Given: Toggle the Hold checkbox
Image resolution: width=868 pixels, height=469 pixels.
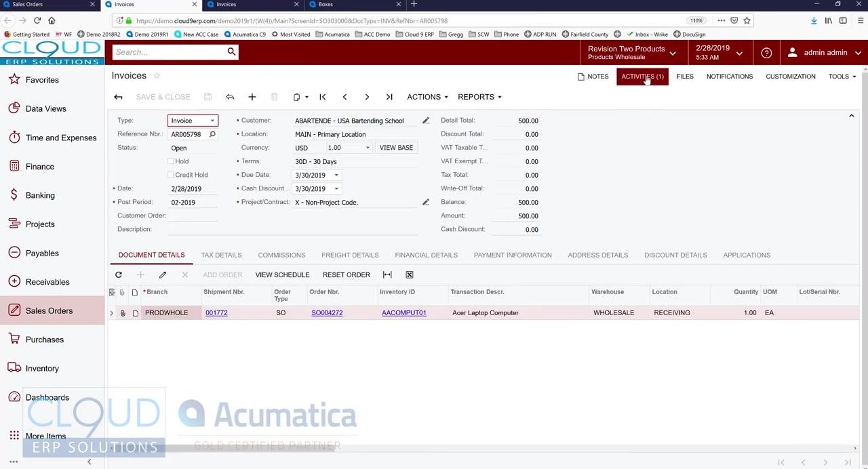Looking at the screenshot, I should click(171, 161).
